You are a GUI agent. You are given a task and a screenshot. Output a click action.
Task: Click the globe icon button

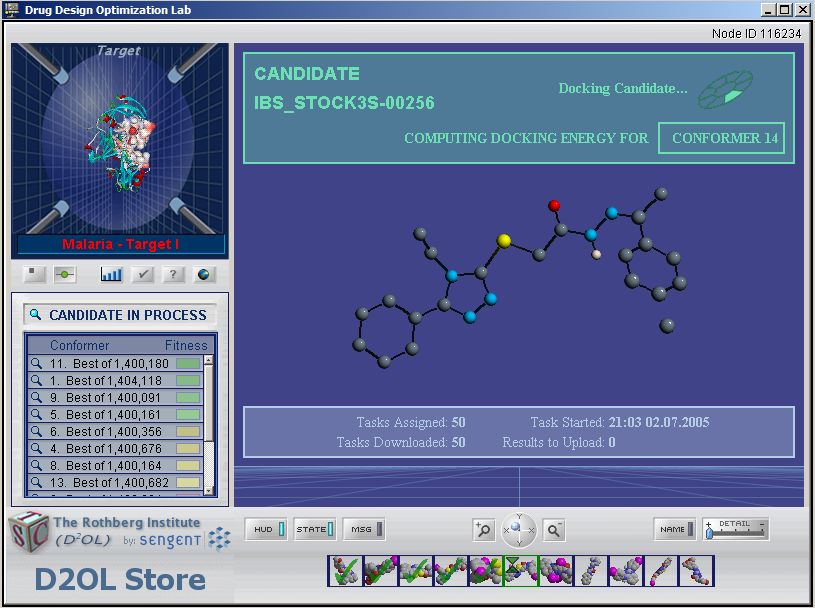[203, 274]
